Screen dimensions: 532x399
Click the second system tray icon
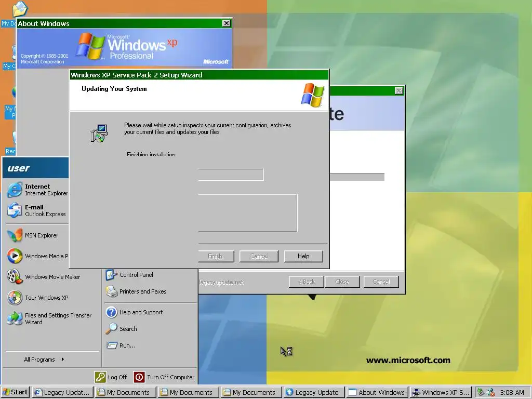[490, 392]
